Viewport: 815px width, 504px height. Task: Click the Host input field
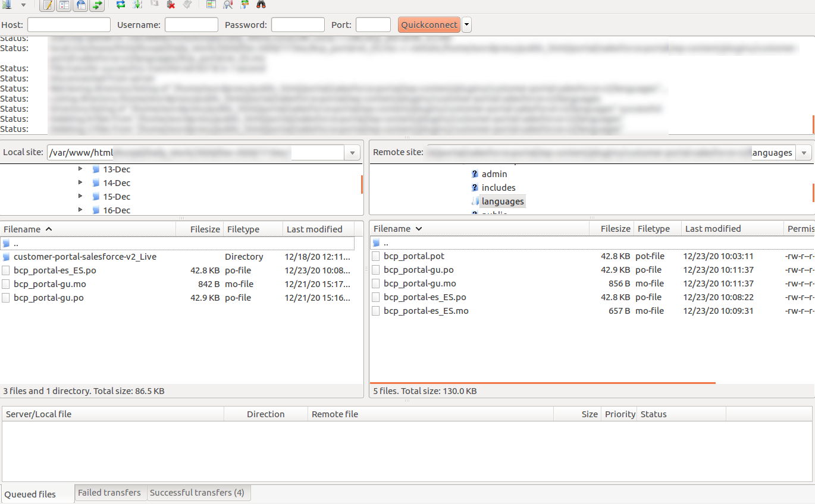click(x=69, y=25)
